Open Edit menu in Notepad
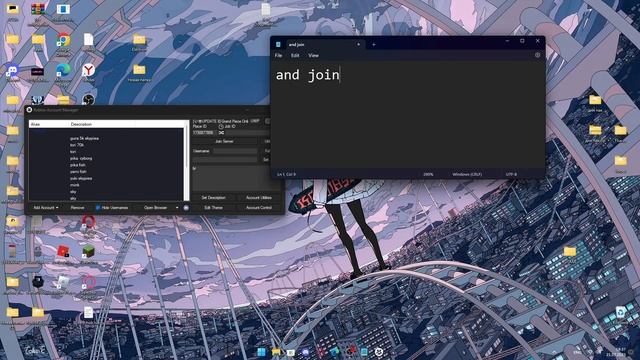640x360 pixels. pyautogui.click(x=295, y=56)
